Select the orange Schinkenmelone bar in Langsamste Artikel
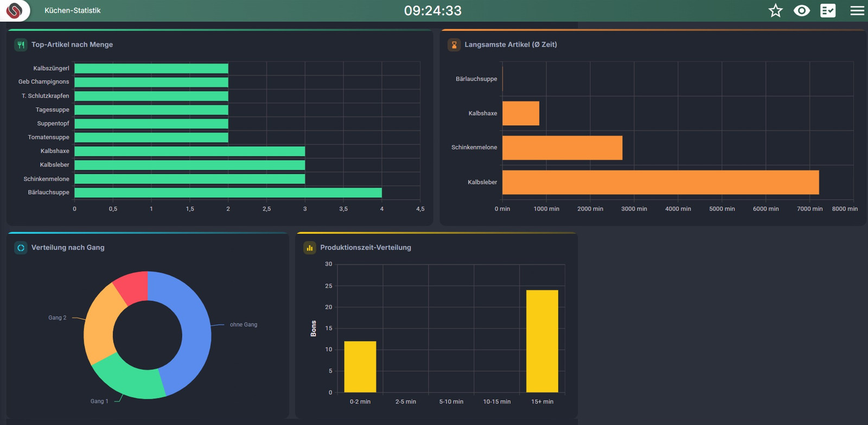 [x=563, y=148]
